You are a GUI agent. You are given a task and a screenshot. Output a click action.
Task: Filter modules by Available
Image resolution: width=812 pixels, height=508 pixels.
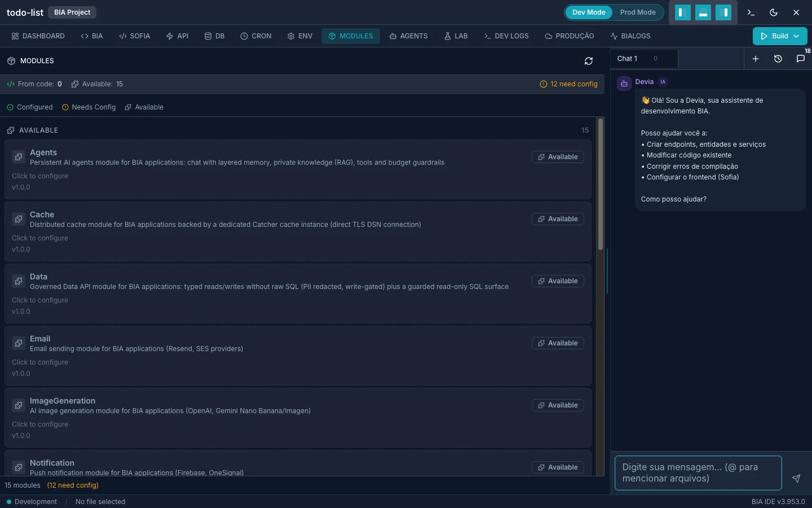click(x=144, y=107)
